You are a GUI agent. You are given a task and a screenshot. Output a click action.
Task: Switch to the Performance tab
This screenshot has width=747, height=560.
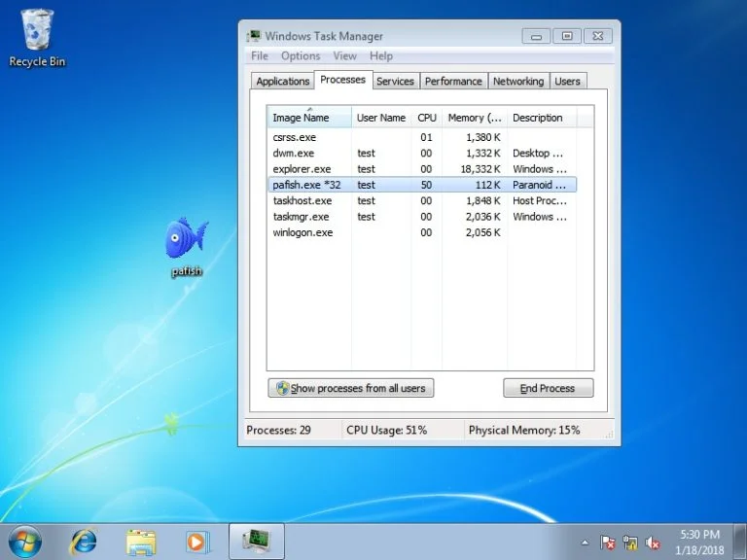453,81
